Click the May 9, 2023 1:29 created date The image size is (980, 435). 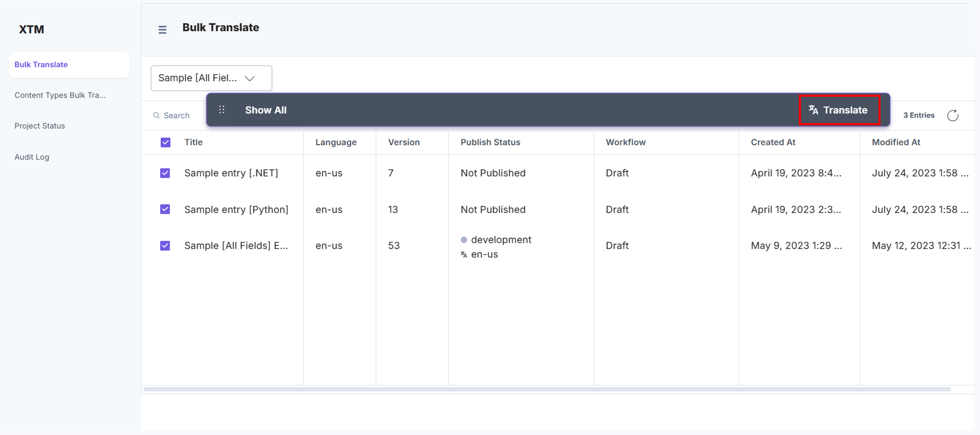(x=797, y=246)
